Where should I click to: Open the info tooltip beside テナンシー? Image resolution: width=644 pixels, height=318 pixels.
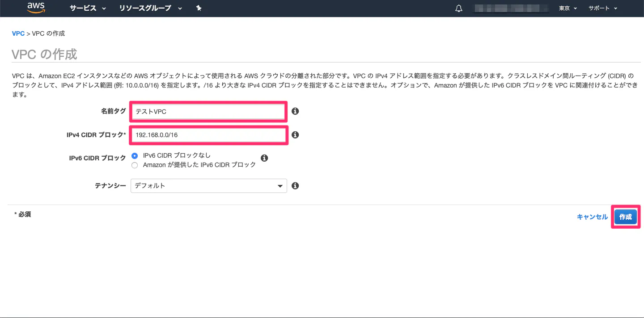pyautogui.click(x=295, y=185)
